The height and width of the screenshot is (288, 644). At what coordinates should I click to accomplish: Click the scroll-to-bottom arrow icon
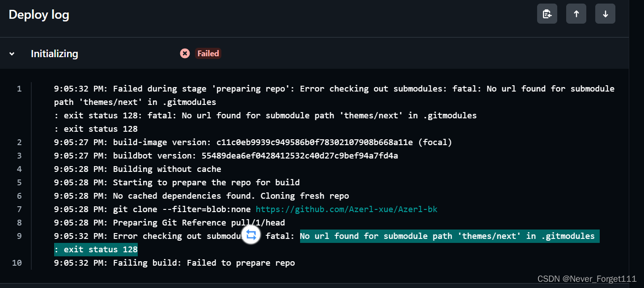[x=605, y=13]
